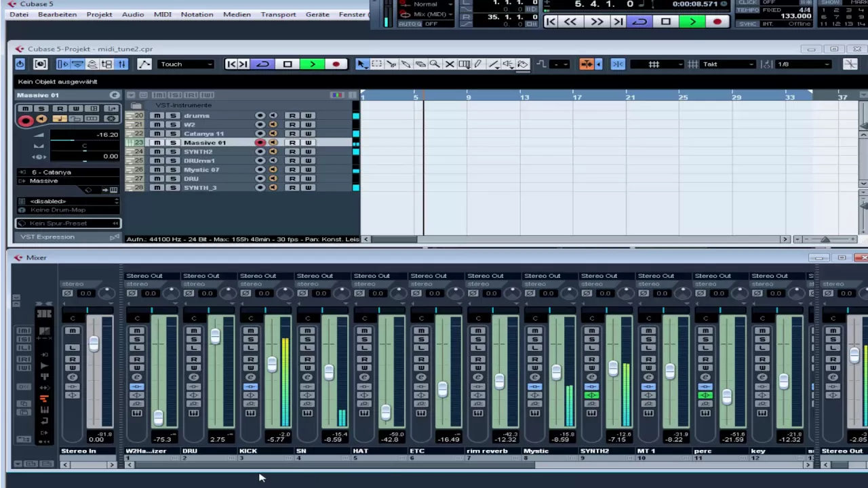Enable Read automation on Mystic 07 track
Image resolution: width=868 pixels, height=488 pixels.
point(292,169)
